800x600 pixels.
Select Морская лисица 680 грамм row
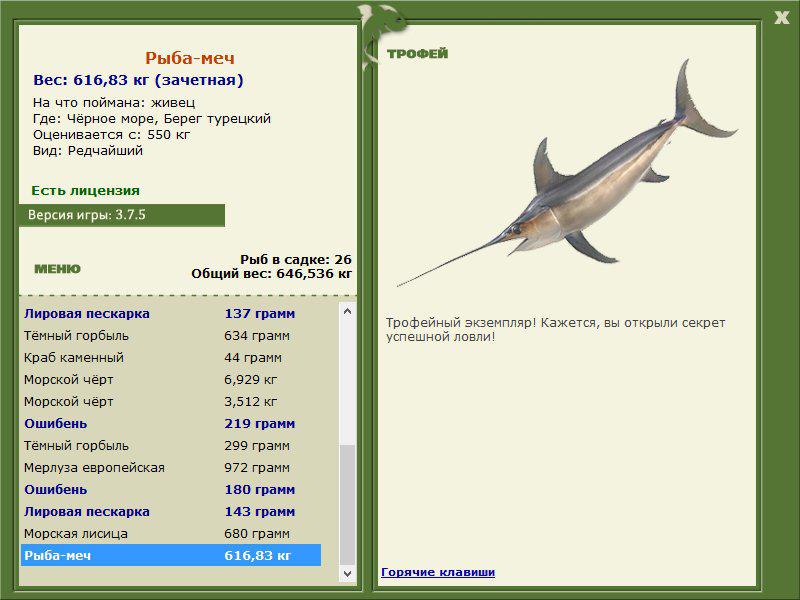pos(171,533)
